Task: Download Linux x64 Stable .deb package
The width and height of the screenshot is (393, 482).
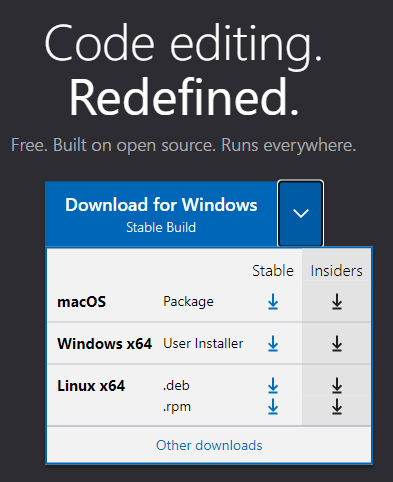Action: click(x=273, y=385)
